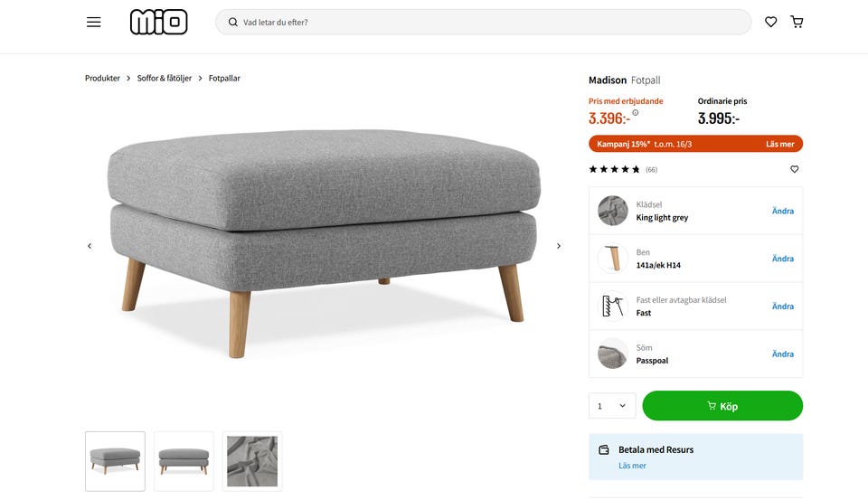This screenshot has height=500, width=868.
Task: Open the shopping cart
Action: (797, 22)
